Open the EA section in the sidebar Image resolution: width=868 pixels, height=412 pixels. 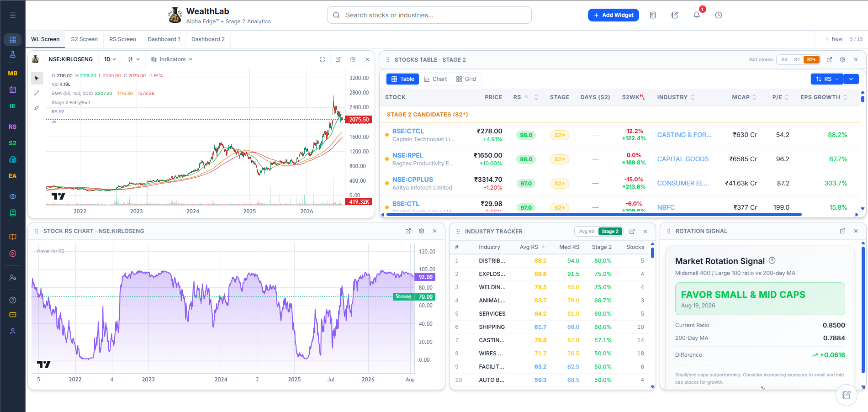(x=13, y=176)
